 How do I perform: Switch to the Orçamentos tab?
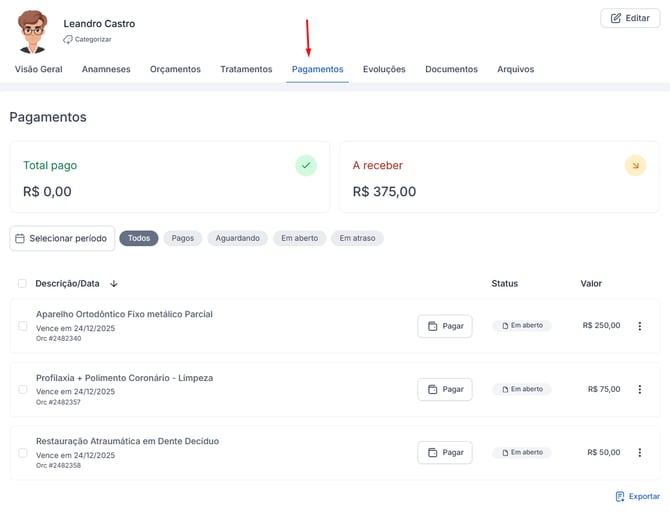(175, 69)
